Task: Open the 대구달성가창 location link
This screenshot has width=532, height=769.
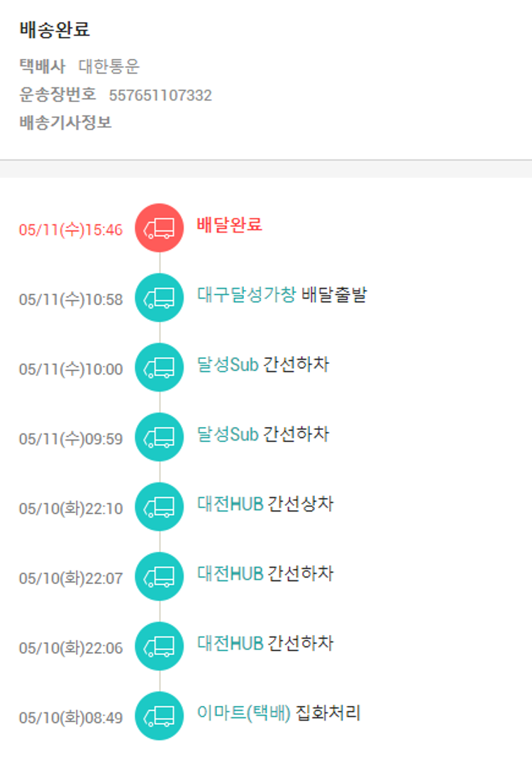Action: click(246, 295)
